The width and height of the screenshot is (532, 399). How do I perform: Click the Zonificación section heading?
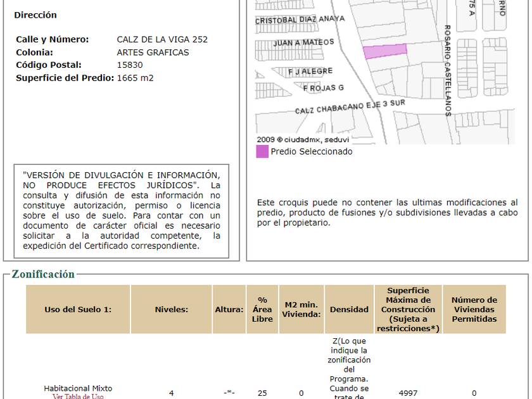(43, 274)
